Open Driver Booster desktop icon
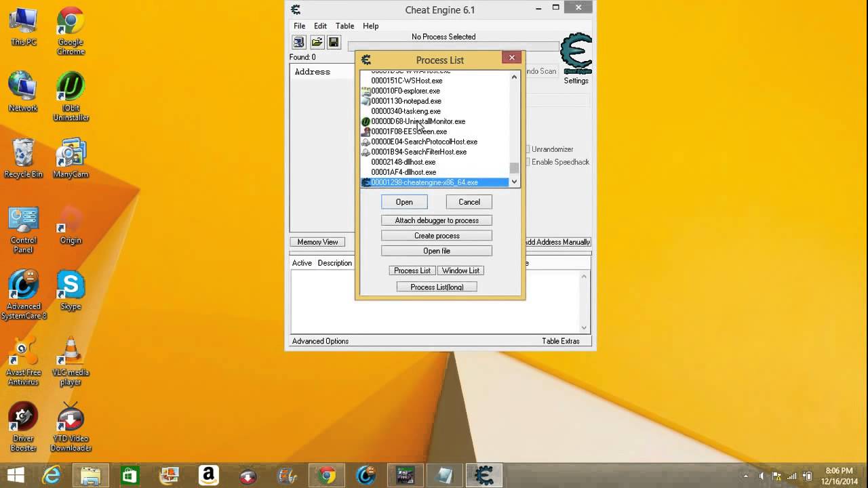This screenshot has height=488, width=868. 23,428
